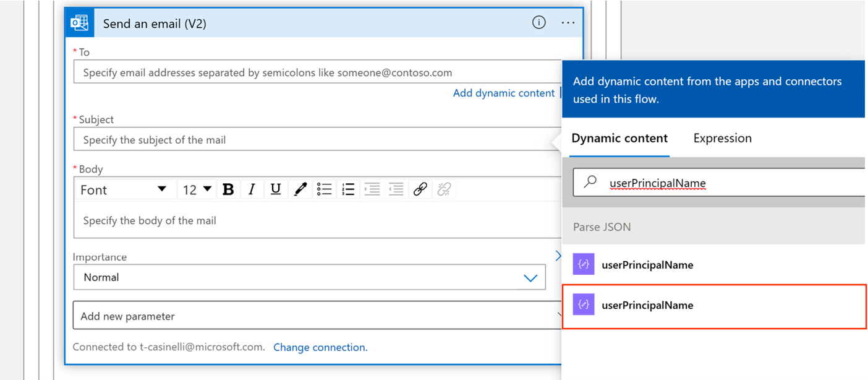Screen dimensions: 868x380
Task: Click the first userPrincipalName item icon
Action: [584, 264]
